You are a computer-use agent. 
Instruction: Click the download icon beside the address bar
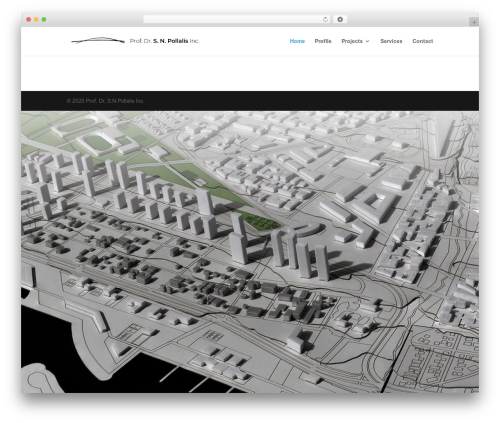[x=340, y=20]
